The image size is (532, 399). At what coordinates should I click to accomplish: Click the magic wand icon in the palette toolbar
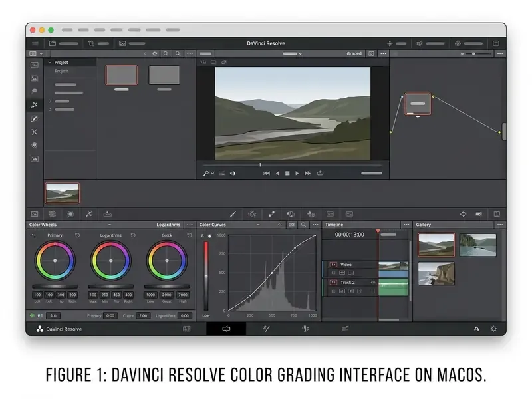[x=89, y=214]
